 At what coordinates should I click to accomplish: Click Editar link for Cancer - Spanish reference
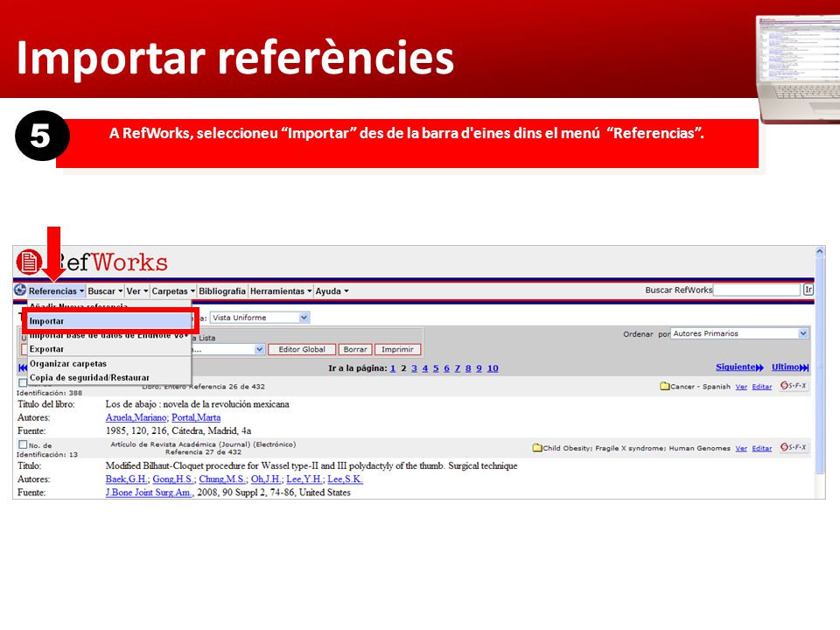click(762, 387)
